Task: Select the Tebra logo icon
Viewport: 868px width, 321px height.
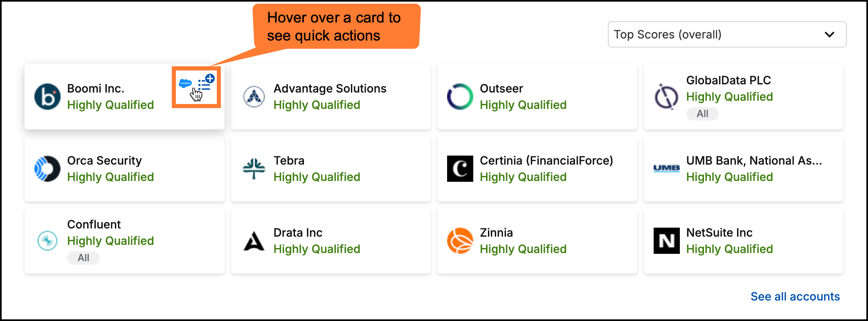Action: tap(254, 169)
